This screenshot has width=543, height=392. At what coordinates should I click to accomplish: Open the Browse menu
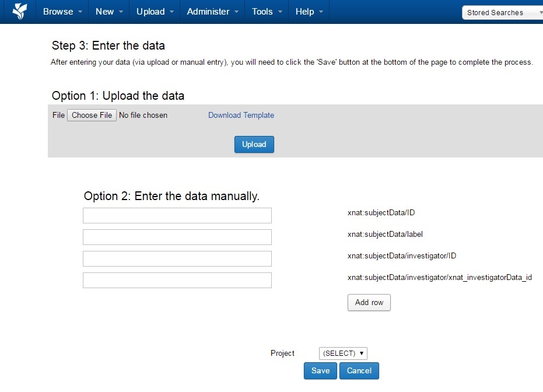point(58,11)
